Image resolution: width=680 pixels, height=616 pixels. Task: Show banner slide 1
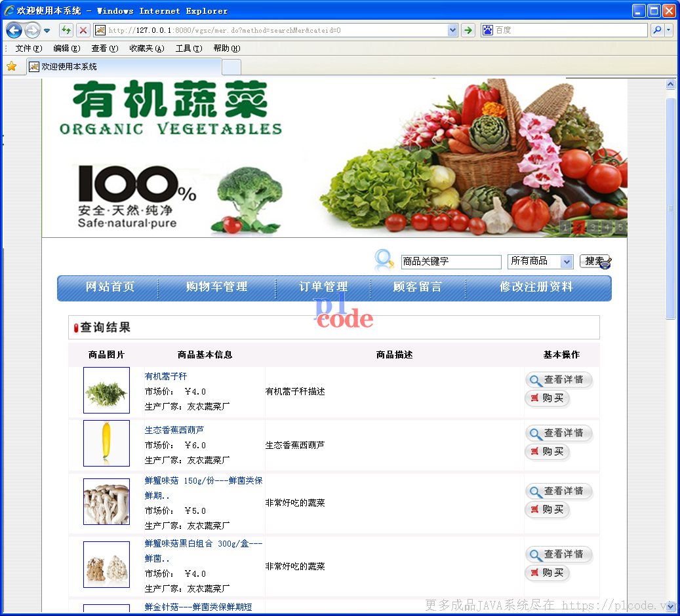[x=565, y=227]
